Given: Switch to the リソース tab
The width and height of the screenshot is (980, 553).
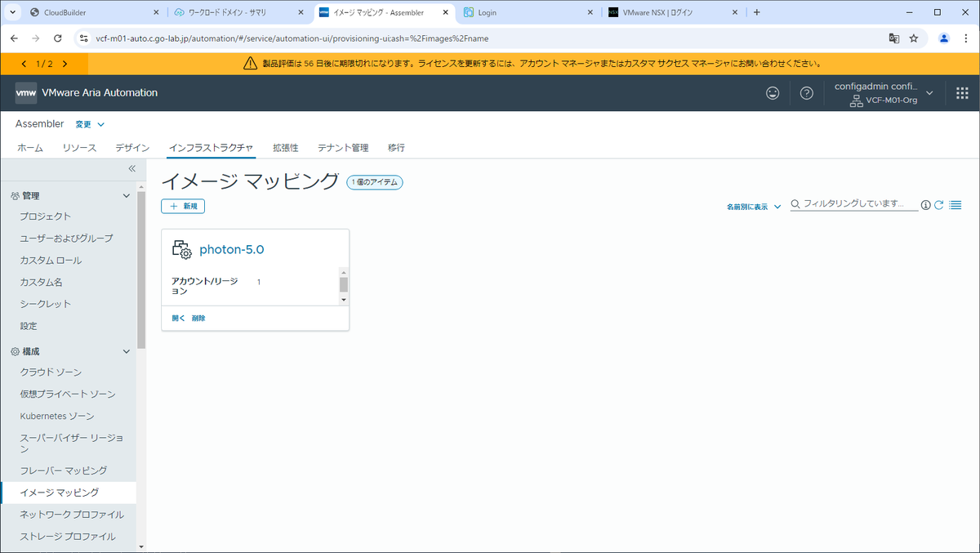Looking at the screenshot, I should click(x=79, y=148).
